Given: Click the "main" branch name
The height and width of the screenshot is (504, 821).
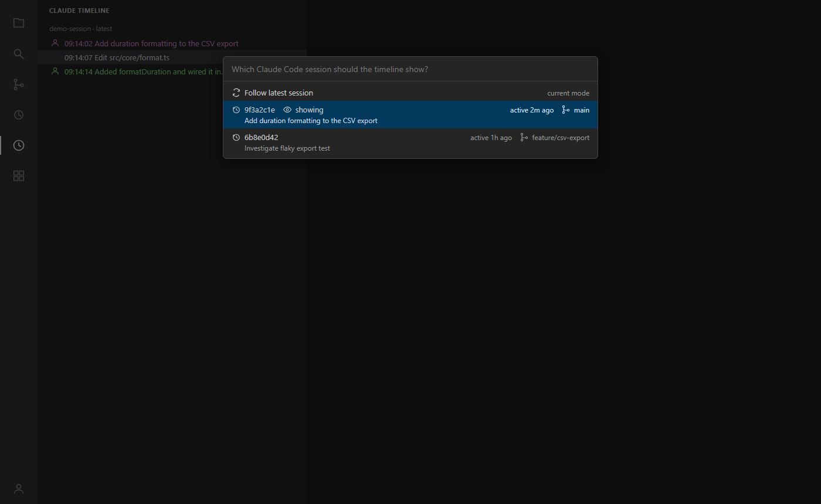Looking at the screenshot, I should pyautogui.click(x=582, y=110).
